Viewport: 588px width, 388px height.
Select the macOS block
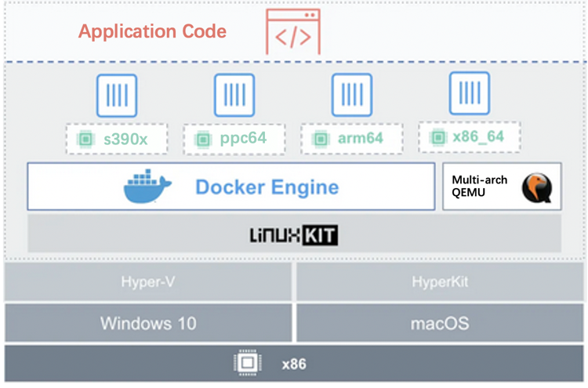click(x=440, y=323)
